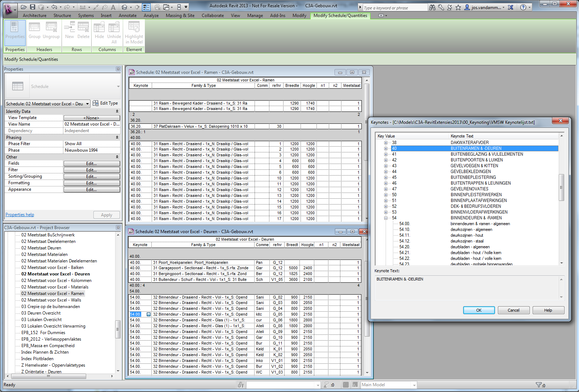Image resolution: width=579 pixels, height=392 pixels.
Task: Click the Open file icon in quick access toolbar
Action: click(24, 7)
